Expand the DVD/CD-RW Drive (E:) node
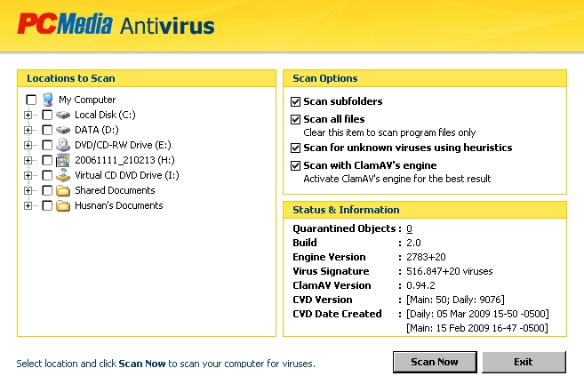Image resolution: width=584 pixels, height=392 pixels. click(28, 145)
